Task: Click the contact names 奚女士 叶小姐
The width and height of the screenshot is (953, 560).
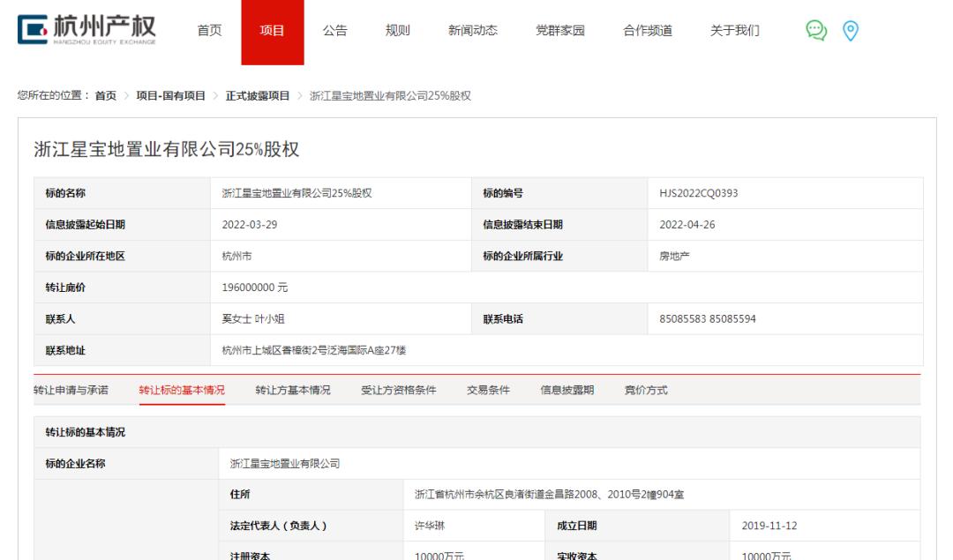Action: (253, 319)
